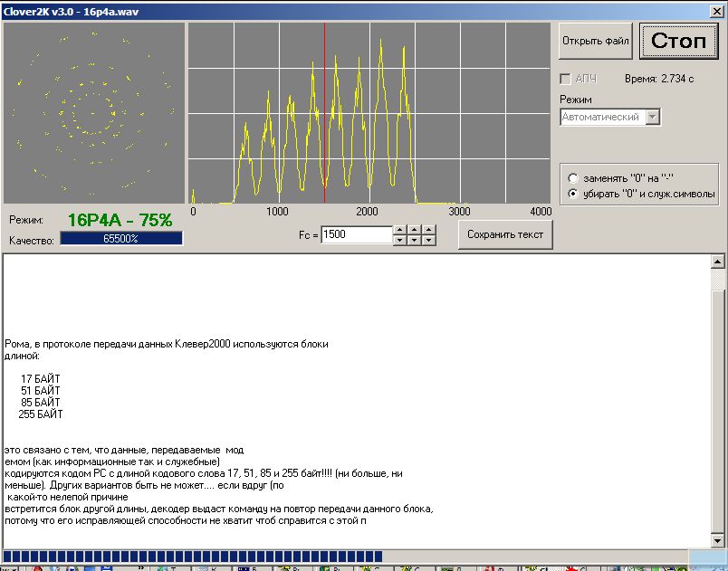Click the text area's scroll down arrow
This screenshot has height=571, width=728.
[717, 540]
